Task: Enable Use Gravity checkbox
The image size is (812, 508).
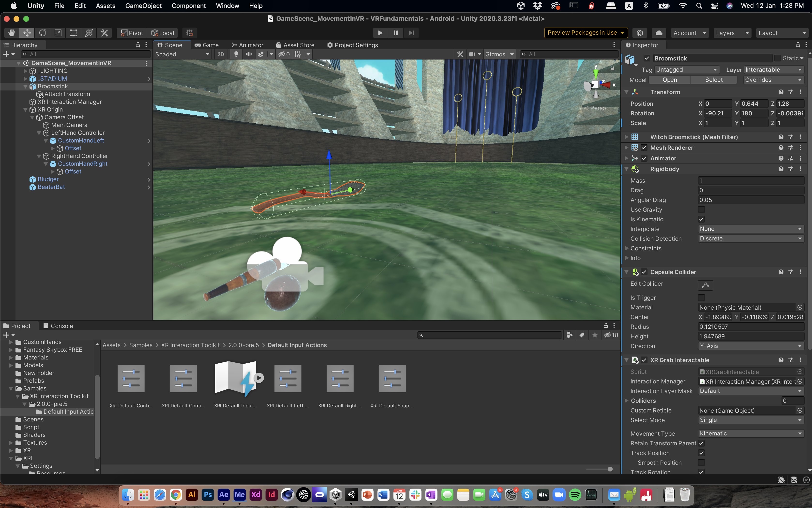Action: pos(701,209)
